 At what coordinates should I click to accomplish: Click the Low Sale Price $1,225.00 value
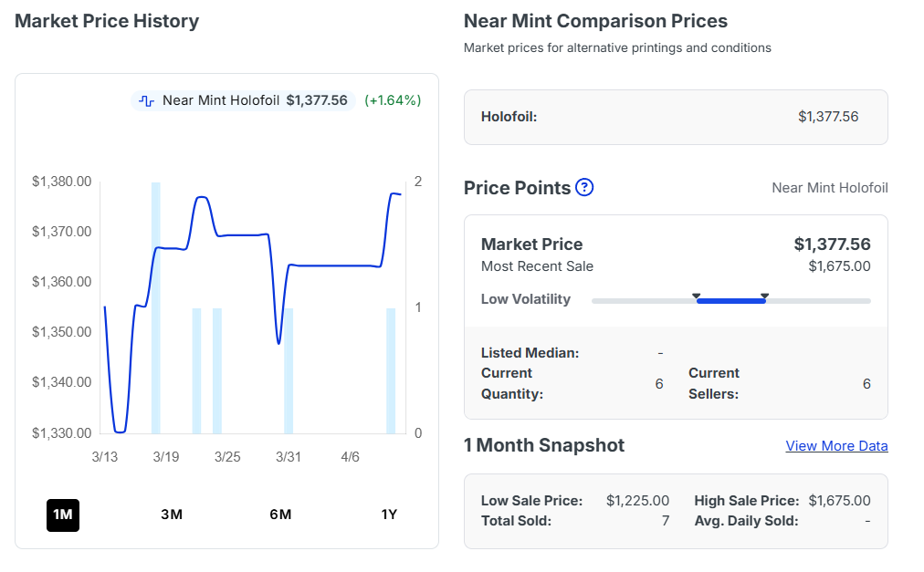point(637,501)
